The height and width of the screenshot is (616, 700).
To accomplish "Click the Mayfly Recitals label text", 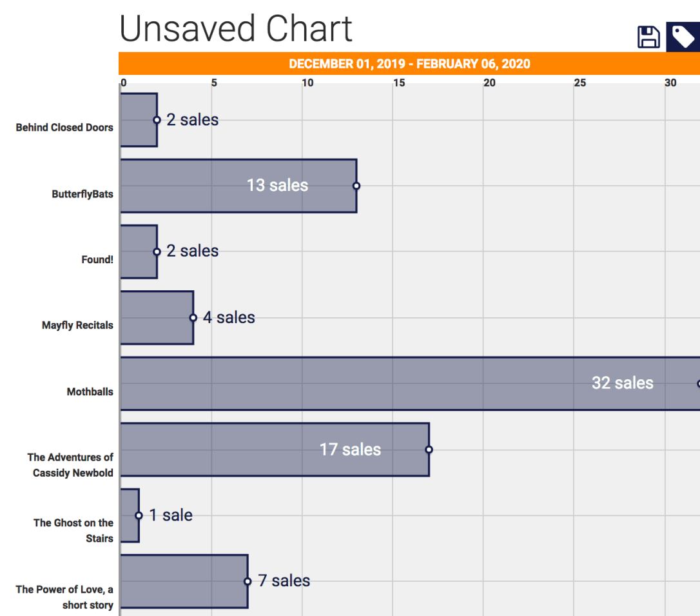I will tap(77, 325).
